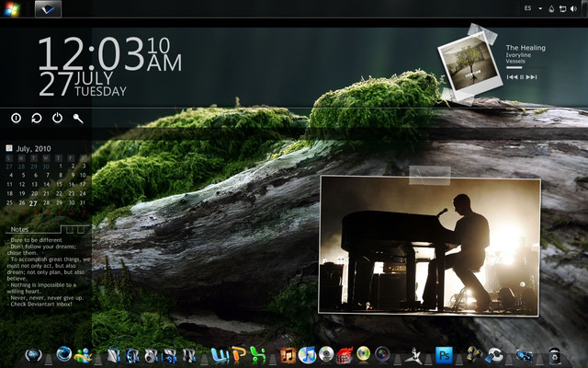588x368 pixels.
Task: Select day 27 in the calendar
Action: click(33, 203)
